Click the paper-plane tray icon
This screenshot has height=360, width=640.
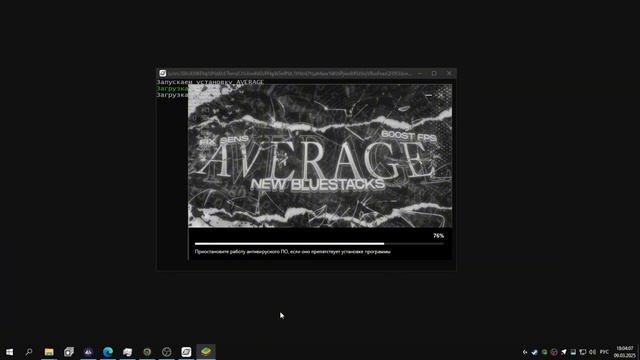pyautogui.click(x=564, y=352)
